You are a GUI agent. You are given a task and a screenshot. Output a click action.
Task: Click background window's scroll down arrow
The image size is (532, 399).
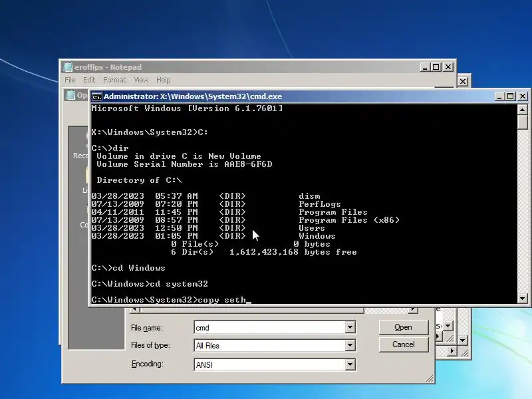pyautogui.click(x=463, y=340)
